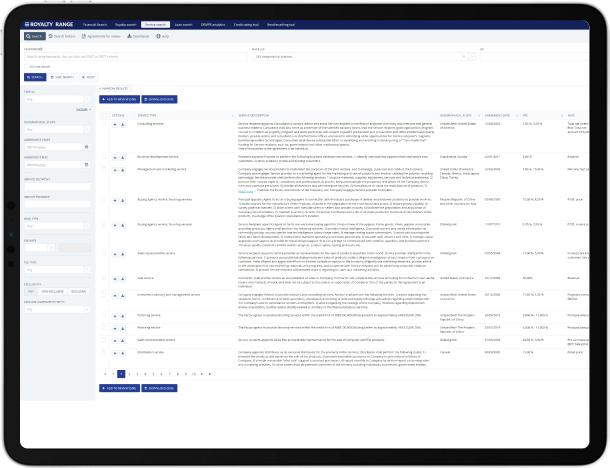This screenshot has height=468, width=610.
Task: Open the Search history section
Action: [x=60, y=35]
